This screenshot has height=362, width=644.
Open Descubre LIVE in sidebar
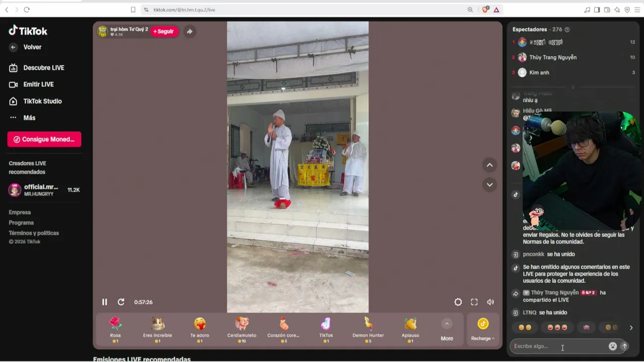point(37,68)
